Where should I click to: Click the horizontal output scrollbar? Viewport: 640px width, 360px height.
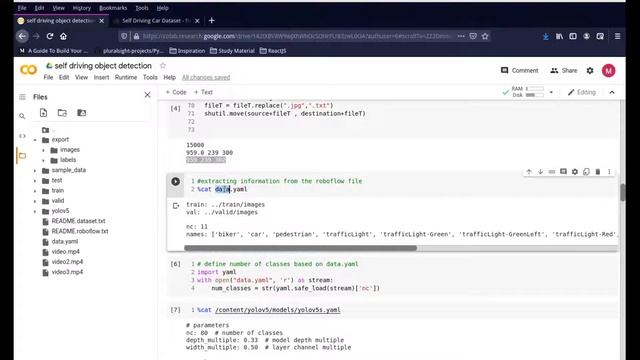coord(300,248)
